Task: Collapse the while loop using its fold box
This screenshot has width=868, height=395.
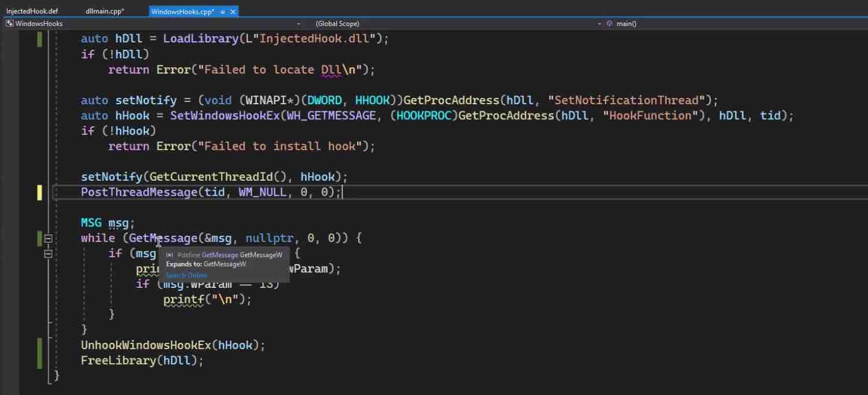Action: pyautogui.click(x=49, y=238)
